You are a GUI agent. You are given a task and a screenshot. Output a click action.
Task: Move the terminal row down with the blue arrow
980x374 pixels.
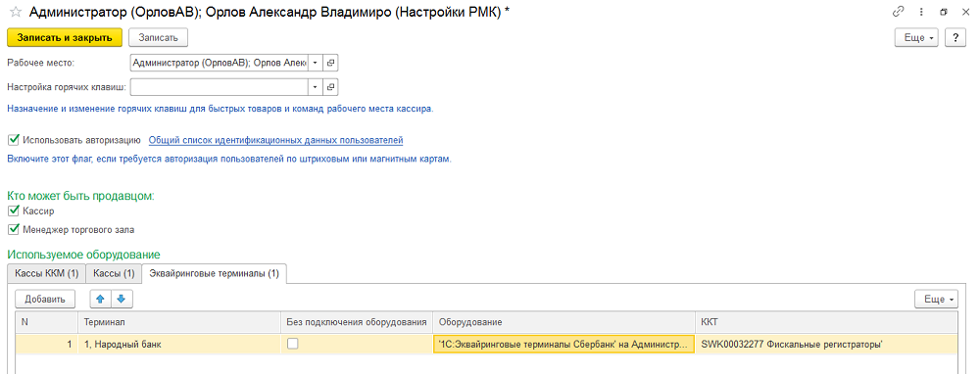[x=122, y=299]
